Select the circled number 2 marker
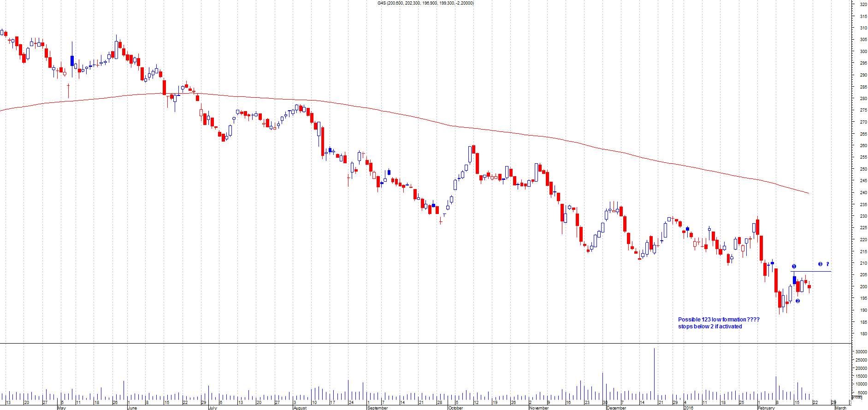Image resolution: width=868 pixels, height=410 pixels. (797, 301)
